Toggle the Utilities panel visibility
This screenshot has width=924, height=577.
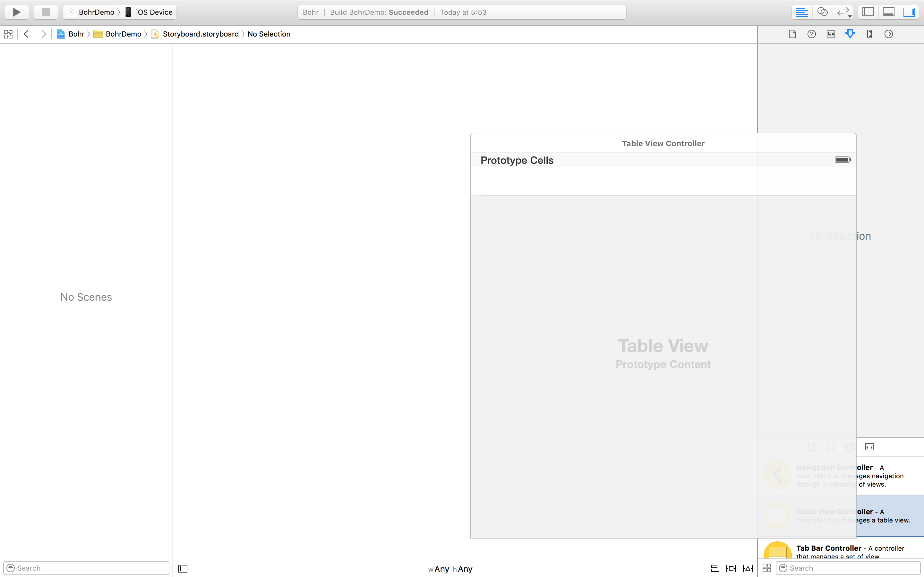coord(909,12)
